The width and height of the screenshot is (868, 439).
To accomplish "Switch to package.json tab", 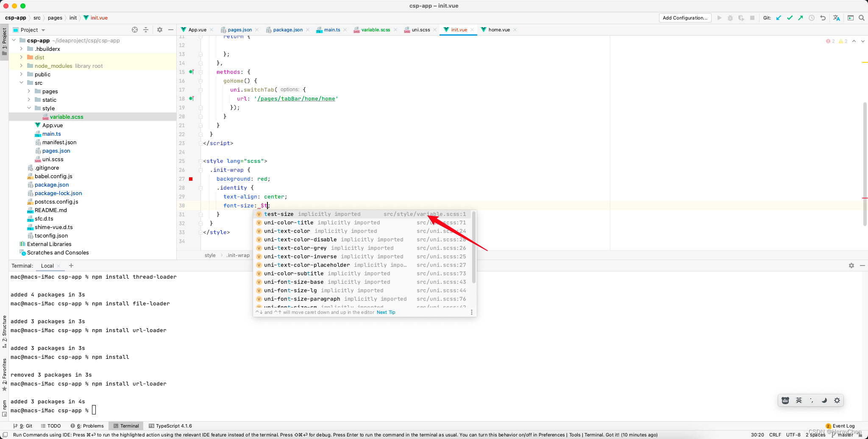I will pos(288,30).
